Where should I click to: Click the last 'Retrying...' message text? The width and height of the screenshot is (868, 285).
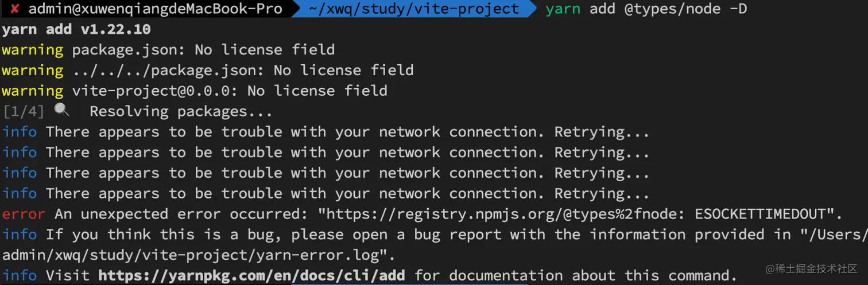601,194
